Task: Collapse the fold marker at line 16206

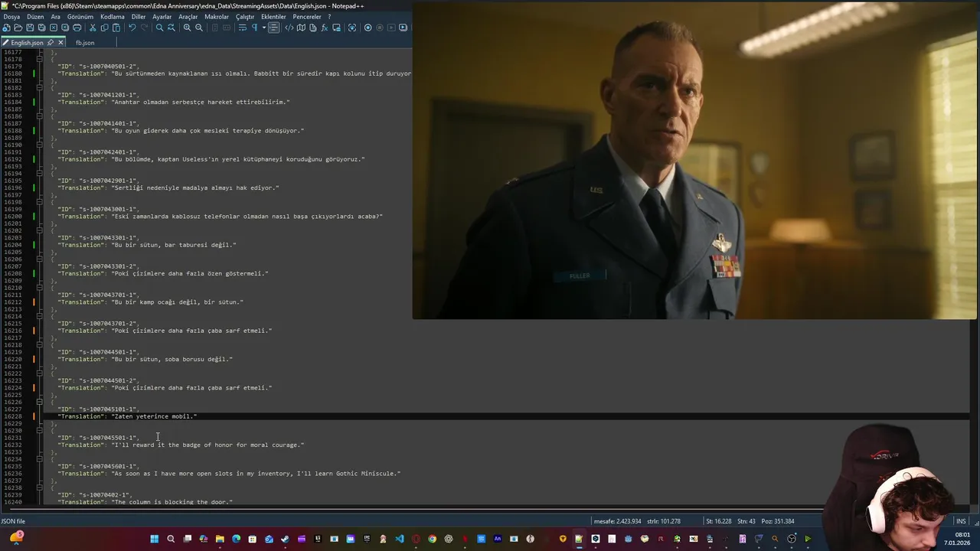Action: 40,259
